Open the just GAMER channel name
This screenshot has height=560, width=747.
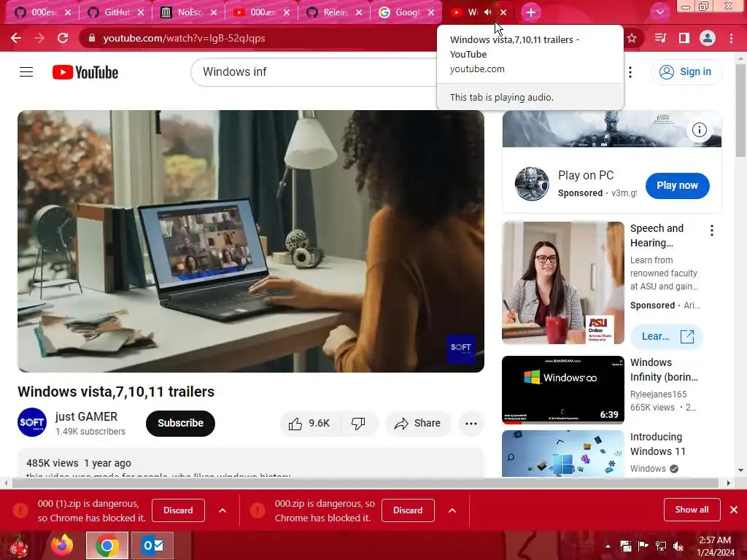click(x=86, y=416)
